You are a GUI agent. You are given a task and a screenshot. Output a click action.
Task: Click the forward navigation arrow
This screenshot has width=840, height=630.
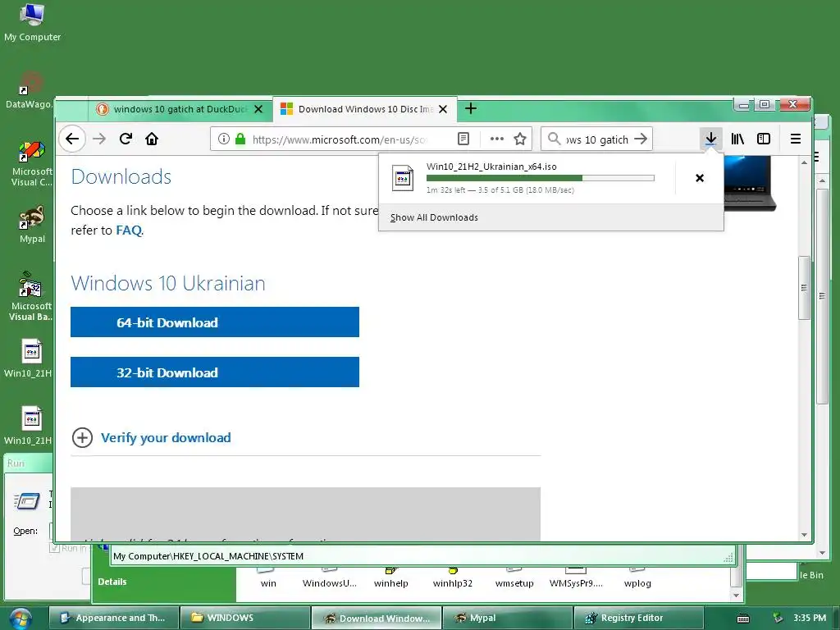[x=99, y=139]
